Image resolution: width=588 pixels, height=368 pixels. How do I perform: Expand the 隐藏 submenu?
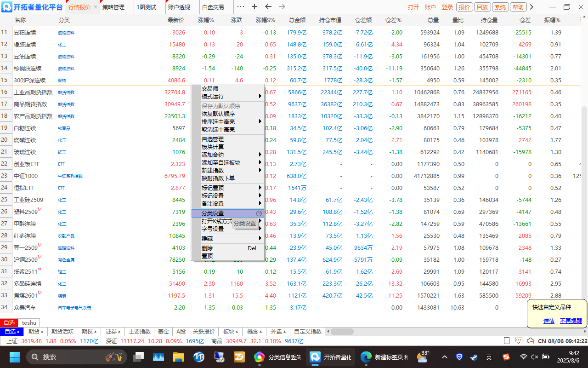click(260, 239)
